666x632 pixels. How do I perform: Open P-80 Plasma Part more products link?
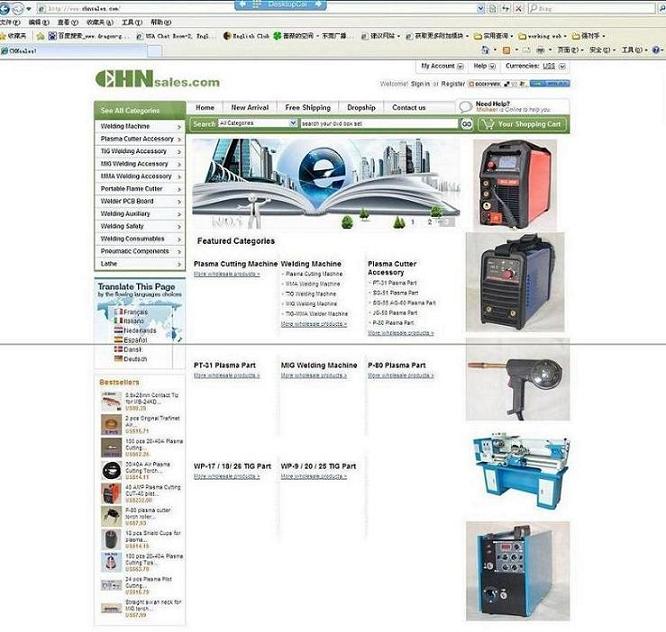[401, 375]
